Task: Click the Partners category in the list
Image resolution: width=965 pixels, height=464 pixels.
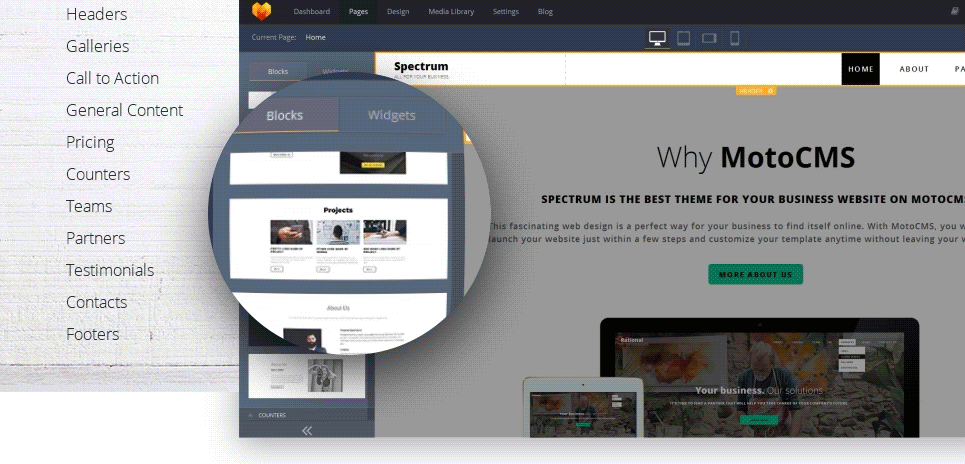Action: 95,238
